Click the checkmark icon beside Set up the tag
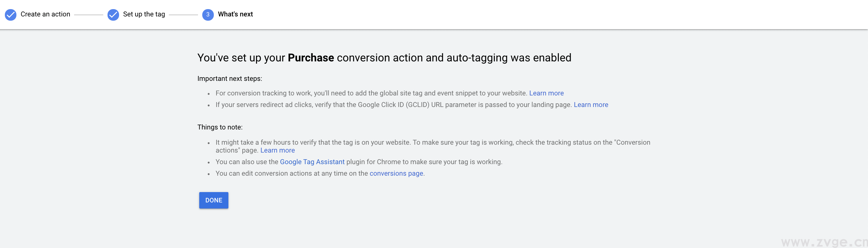This screenshot has height=248, width=868. tap(113, 15)
